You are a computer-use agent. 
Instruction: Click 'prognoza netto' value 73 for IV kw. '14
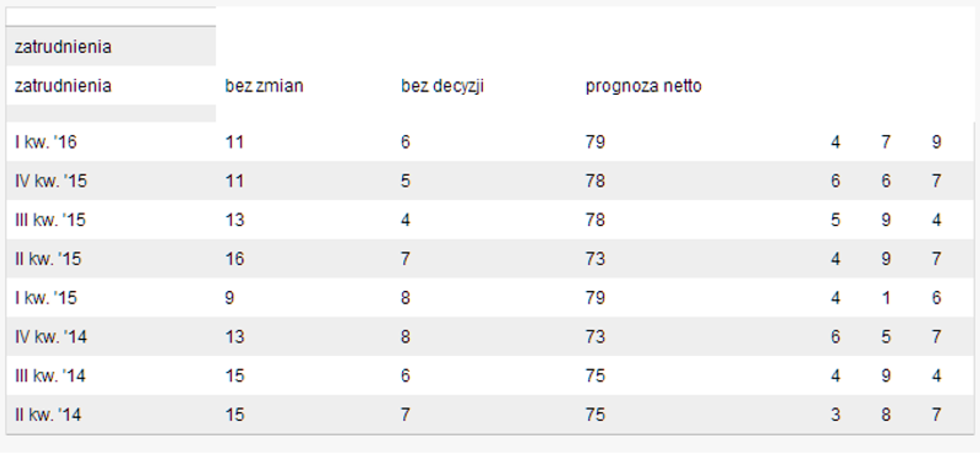point(595,337)
